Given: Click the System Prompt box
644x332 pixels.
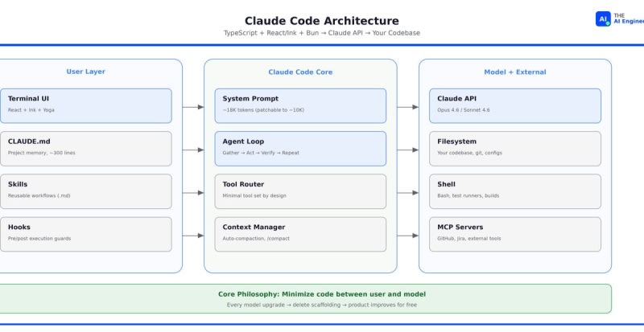Looking at the screenshot, I should click(300, 105).
